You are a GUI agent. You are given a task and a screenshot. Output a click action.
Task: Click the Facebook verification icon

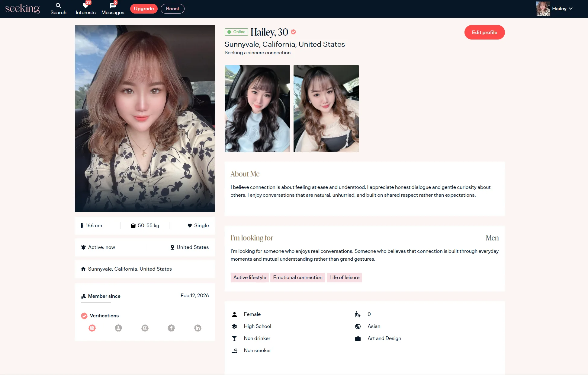pyautogui.click(x=171, y=328)
